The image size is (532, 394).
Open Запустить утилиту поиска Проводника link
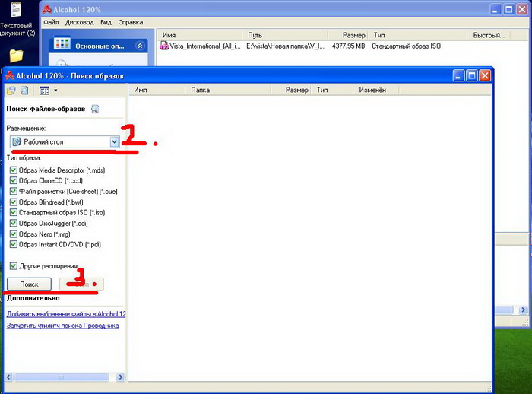[63, 326]
